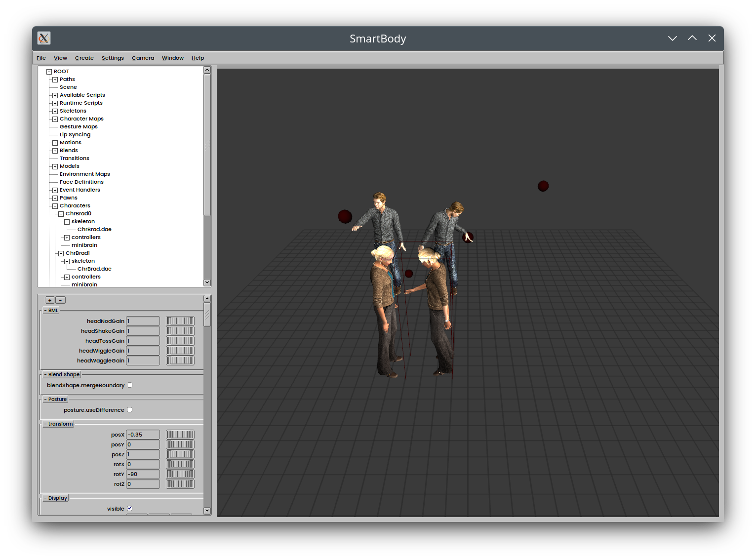Collapse the Blend Shape group
This screenshot has width=756, height=560.
62,374
